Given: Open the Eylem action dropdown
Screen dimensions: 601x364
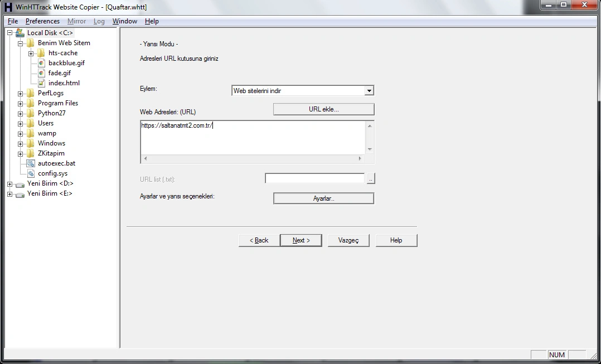Looking at the screenshot, I should coord(369,91).
